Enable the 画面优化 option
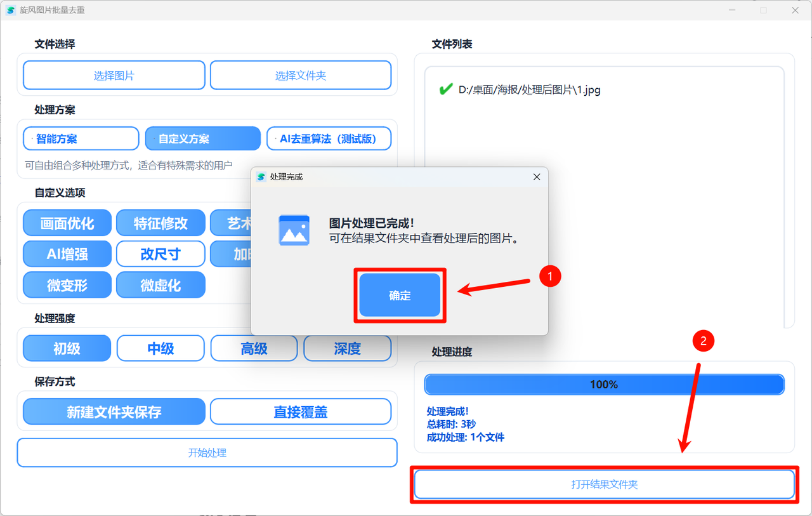 tap(67, 223)
